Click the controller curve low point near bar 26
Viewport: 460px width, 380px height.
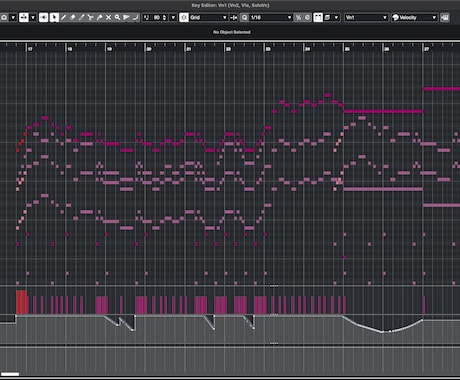click(383, 331)
